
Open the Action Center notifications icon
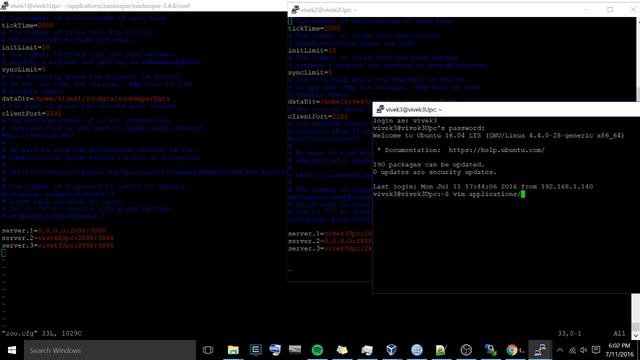point(596,350)
